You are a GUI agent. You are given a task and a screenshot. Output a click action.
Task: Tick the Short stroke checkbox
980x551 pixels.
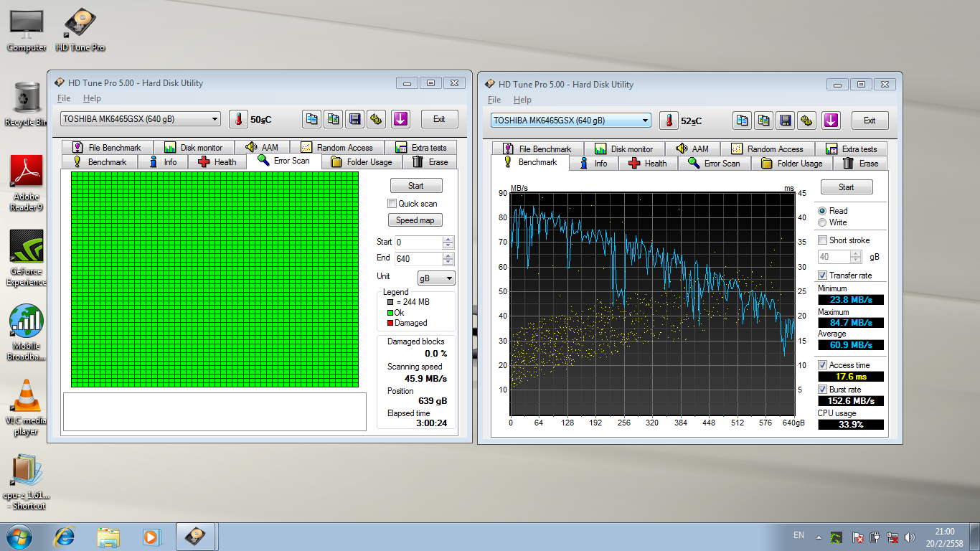pyautogui.click(x=822, y=240)
